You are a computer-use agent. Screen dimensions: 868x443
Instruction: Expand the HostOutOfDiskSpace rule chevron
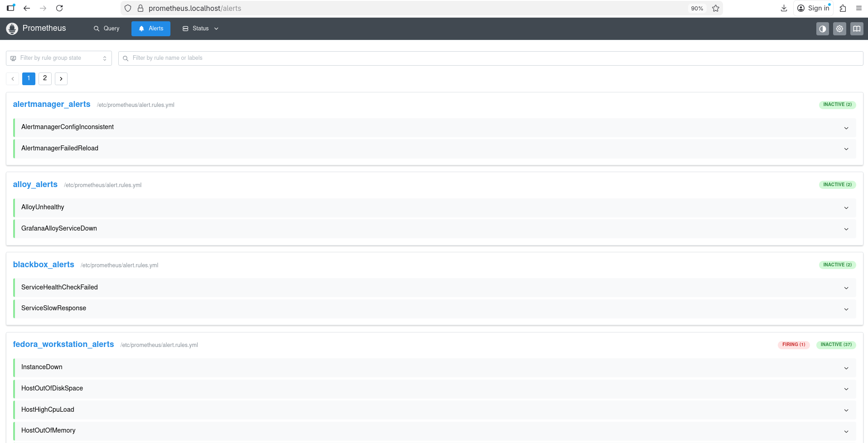coord(846,389)
